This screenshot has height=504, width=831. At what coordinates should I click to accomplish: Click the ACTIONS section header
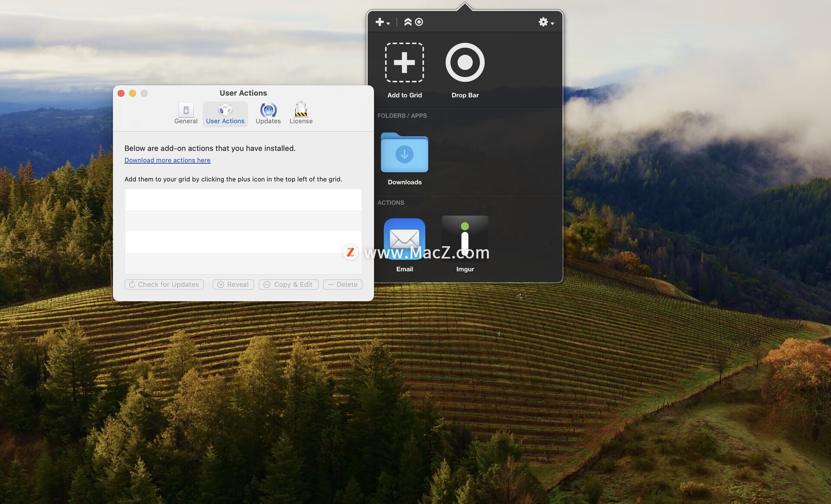pyautogui.click(x=390, y=202)
